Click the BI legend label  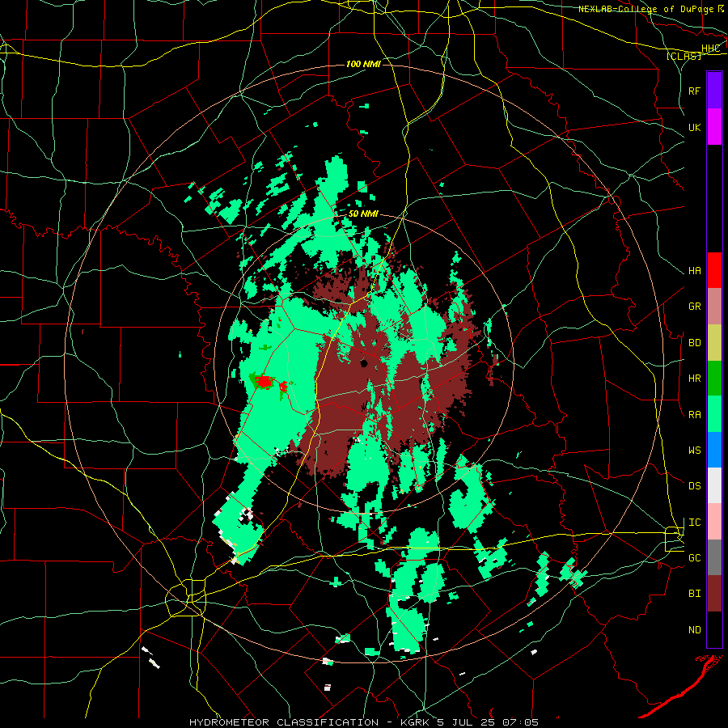(695, 594)
